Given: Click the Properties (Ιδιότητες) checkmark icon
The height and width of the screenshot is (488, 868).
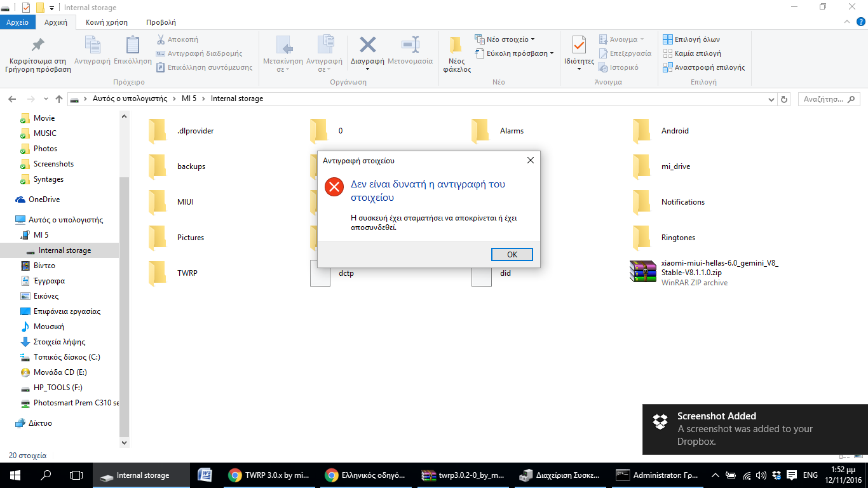Looking at the screenshot, I should coord(578,45).
